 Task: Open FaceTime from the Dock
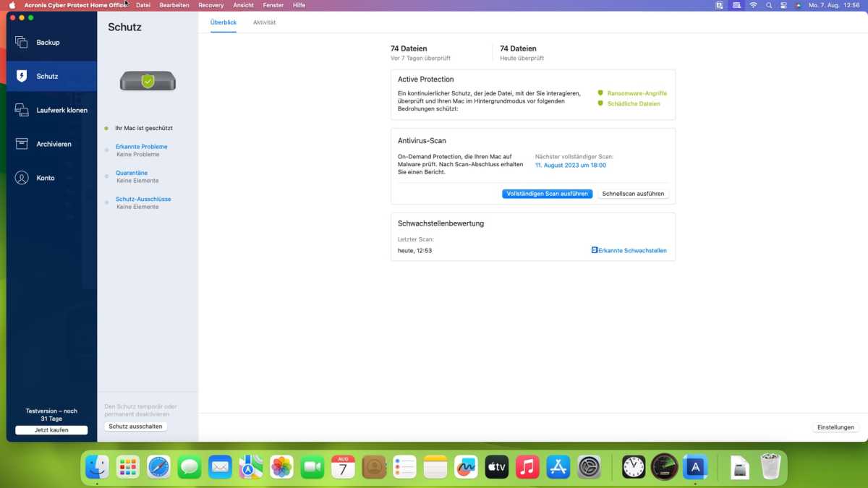coord(312,467)
